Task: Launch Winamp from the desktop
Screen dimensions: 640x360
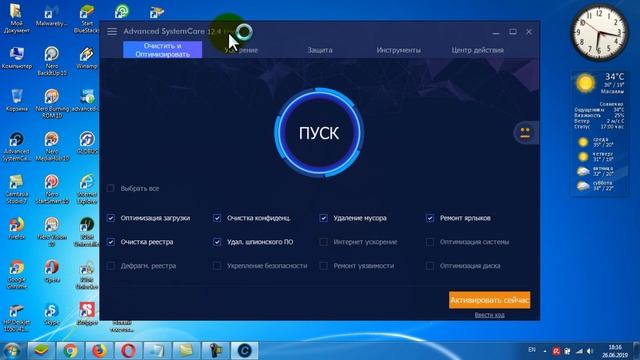Action: (87, 58)
